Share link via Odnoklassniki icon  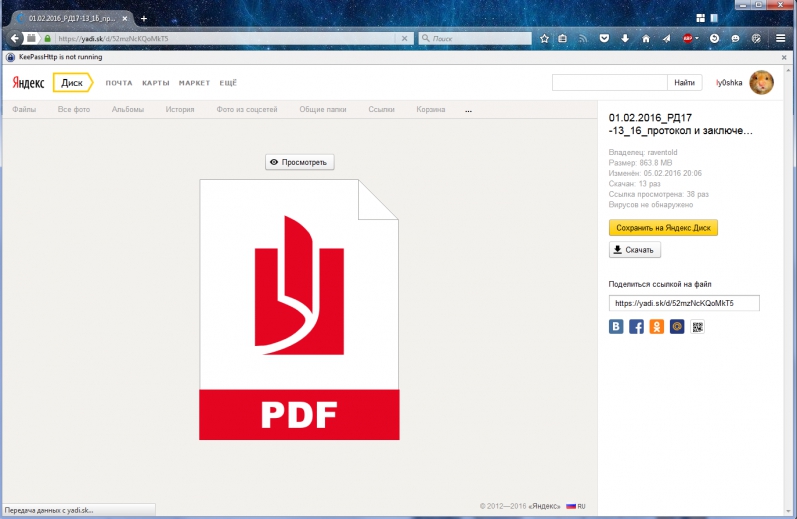click(x=657, y=326)
